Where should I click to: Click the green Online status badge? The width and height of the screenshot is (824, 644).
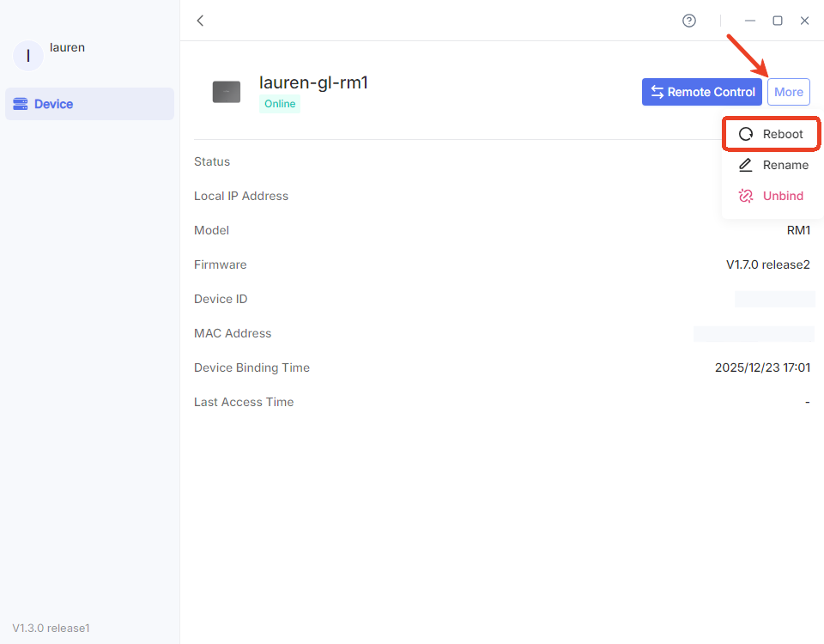click(x=280, y=104)
